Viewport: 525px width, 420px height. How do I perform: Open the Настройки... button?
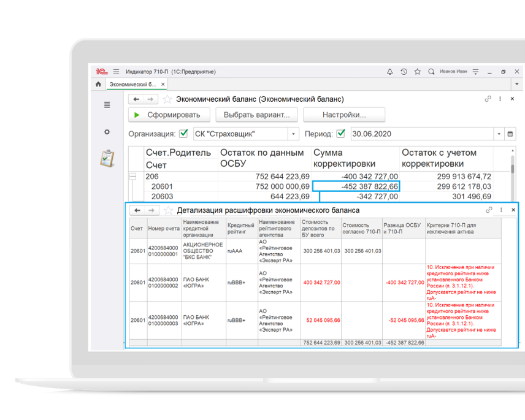click(x=344, y=115)
